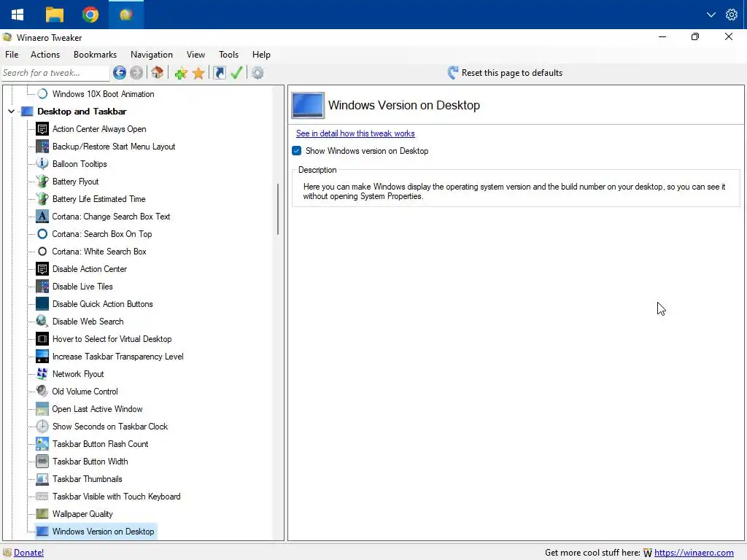Open Chrome from the taskbar
The height and width of the screenshot is (560, 747).
(90, 15)
